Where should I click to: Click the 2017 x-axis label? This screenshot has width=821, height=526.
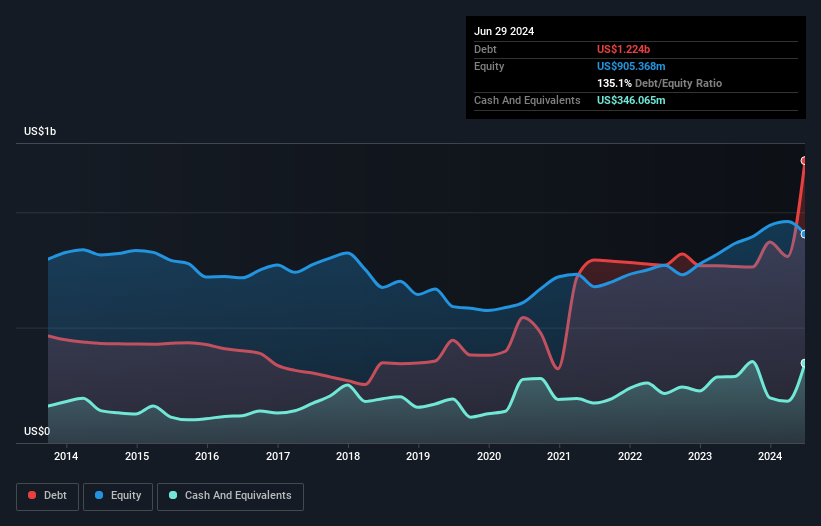278,456
